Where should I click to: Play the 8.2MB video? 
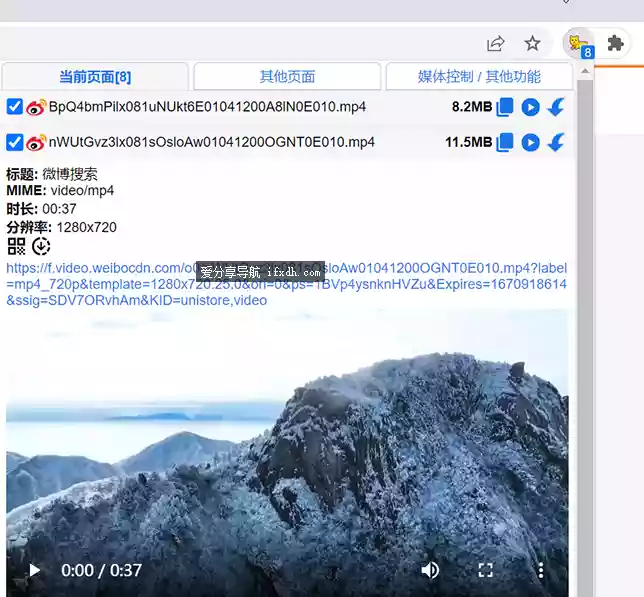pyautogui.click(x=530, y=107)
